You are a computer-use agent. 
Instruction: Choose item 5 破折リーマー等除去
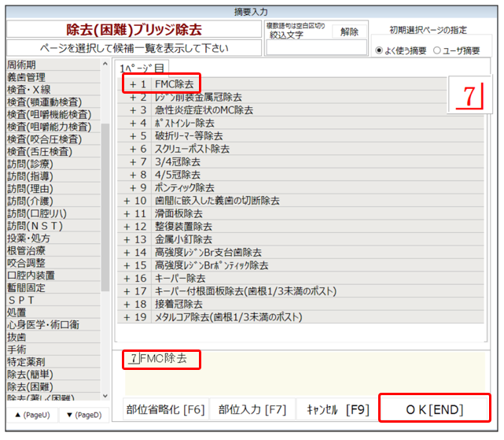tap(187, 135)
